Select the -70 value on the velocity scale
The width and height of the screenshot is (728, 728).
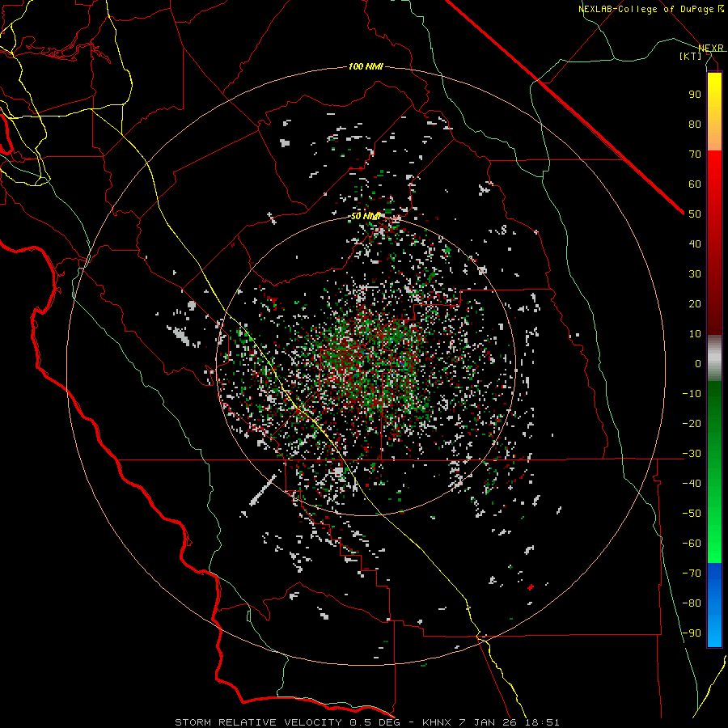[692, 574]
